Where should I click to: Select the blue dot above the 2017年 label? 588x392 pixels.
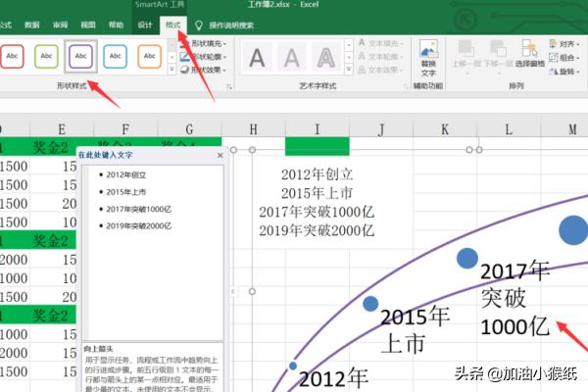point(467,258)
